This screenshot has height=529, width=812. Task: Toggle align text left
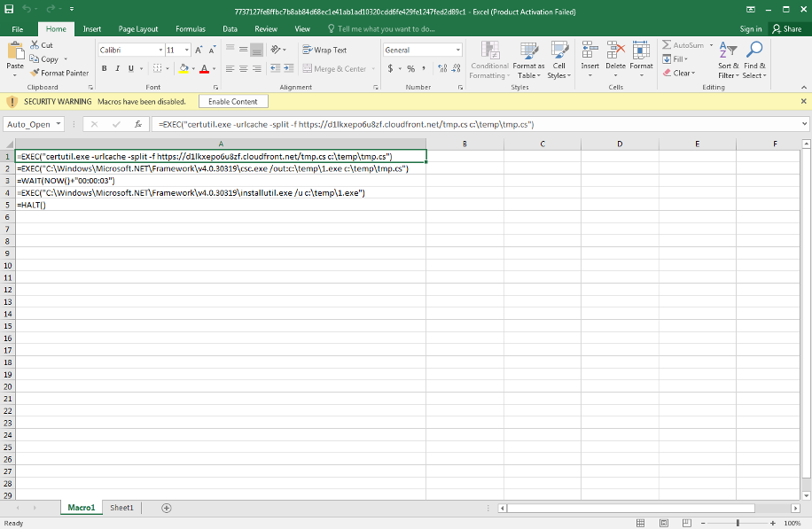230,68
